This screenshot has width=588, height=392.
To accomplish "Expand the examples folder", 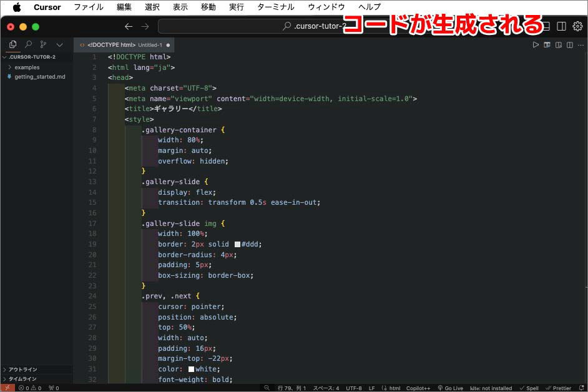I will [x=26, y=67].
